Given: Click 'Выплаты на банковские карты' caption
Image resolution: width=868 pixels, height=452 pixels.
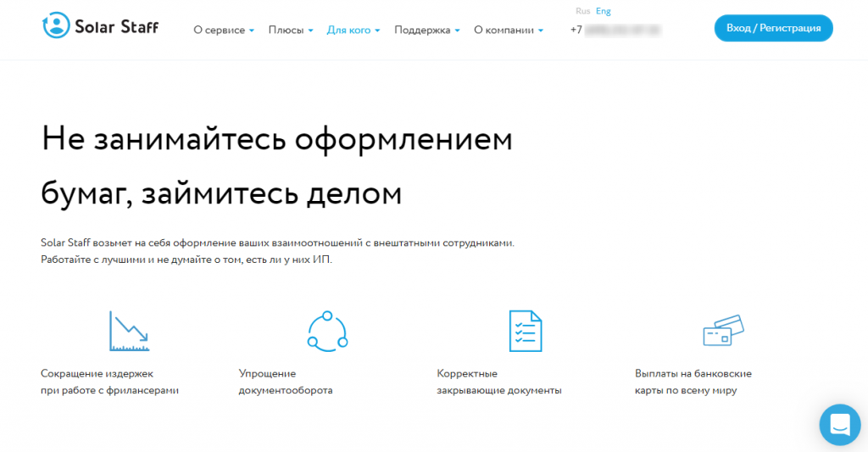Looking at the screenshot, I should pos(693,382).
